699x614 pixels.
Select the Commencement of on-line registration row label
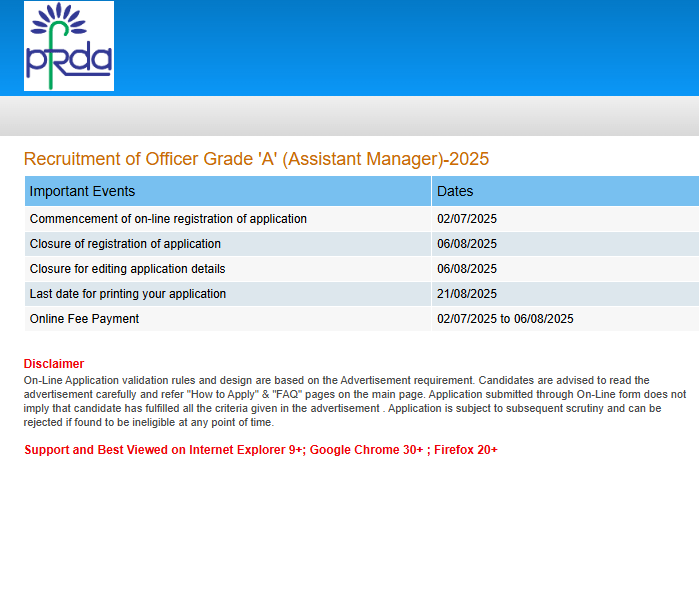[168, 219]
